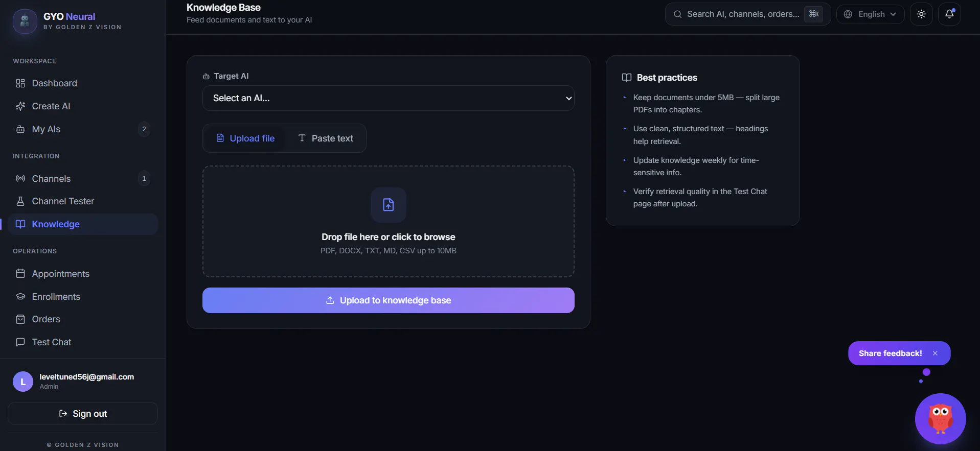
Task: Click the owl assistant chat icon
Action: 940,418
